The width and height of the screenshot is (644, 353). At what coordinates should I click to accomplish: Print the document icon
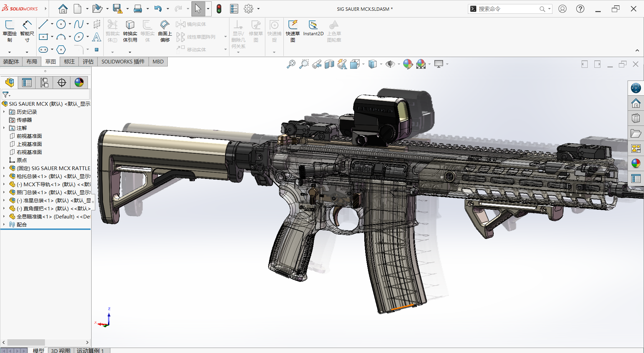tap(138, 9)
